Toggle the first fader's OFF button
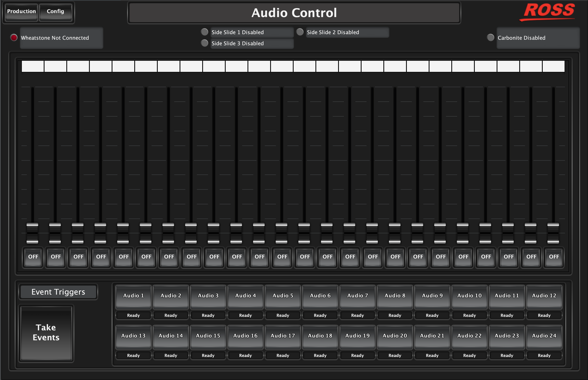Image resolution: width=588 pixels, height=380 pixels. coord(33,257)
